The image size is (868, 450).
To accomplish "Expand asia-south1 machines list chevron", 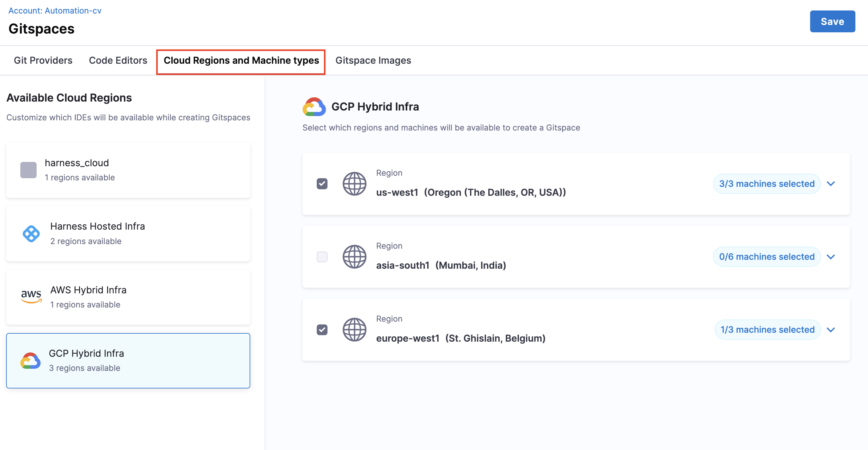I will (x=831, y=257).
